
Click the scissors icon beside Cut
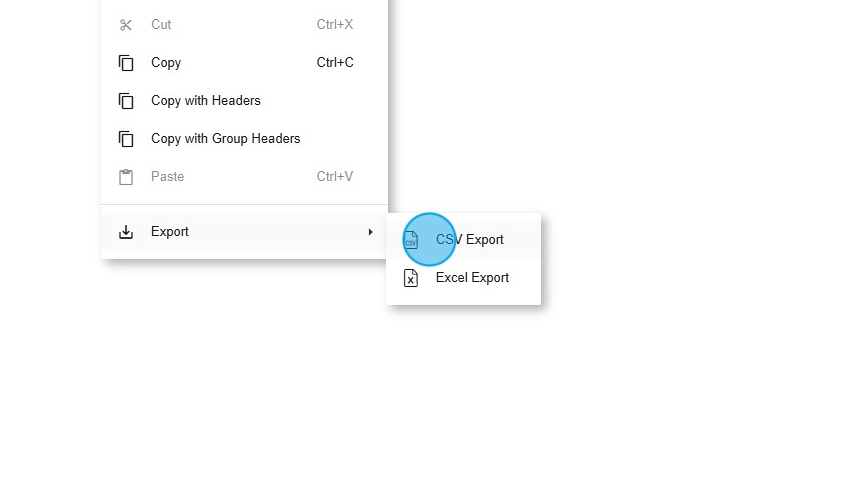(126, 25)
